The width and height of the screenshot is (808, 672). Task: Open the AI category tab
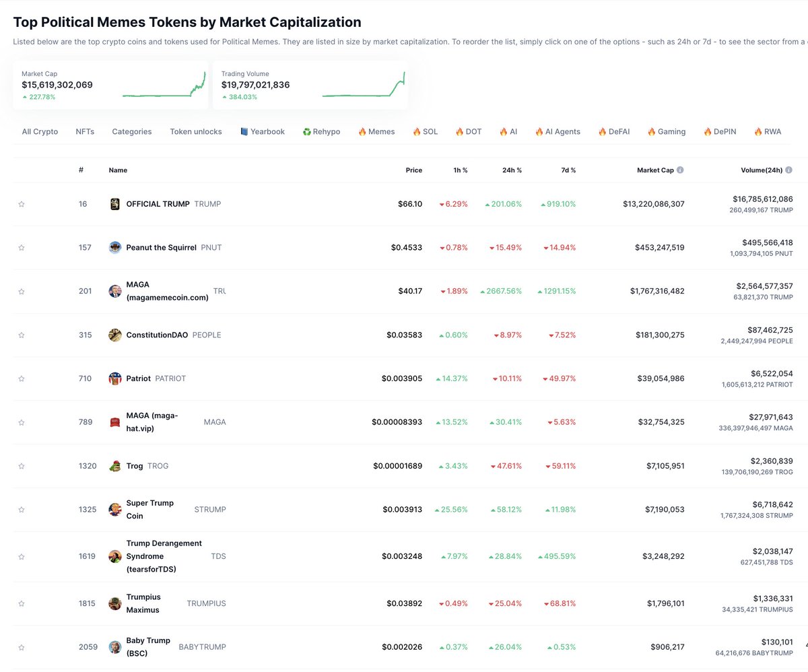coord(508,132)
